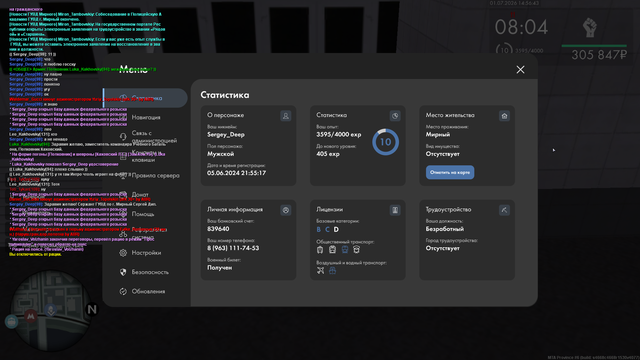Image resolution: width=640 pixels, height=360 pixels.
Task: Close the Меню window with X
Action: pyautogui.click(x=520, y=70)
